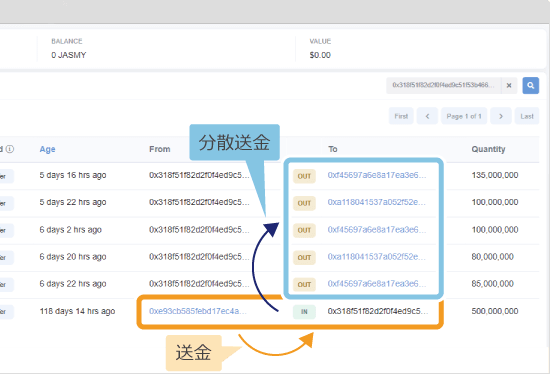Click the Page 1 of 1 indicator

(x=464, y=116)
